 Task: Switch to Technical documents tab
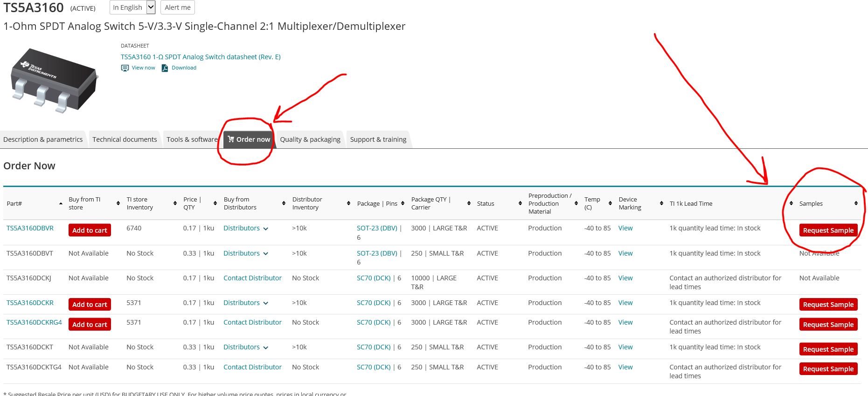tap(125, 139)
